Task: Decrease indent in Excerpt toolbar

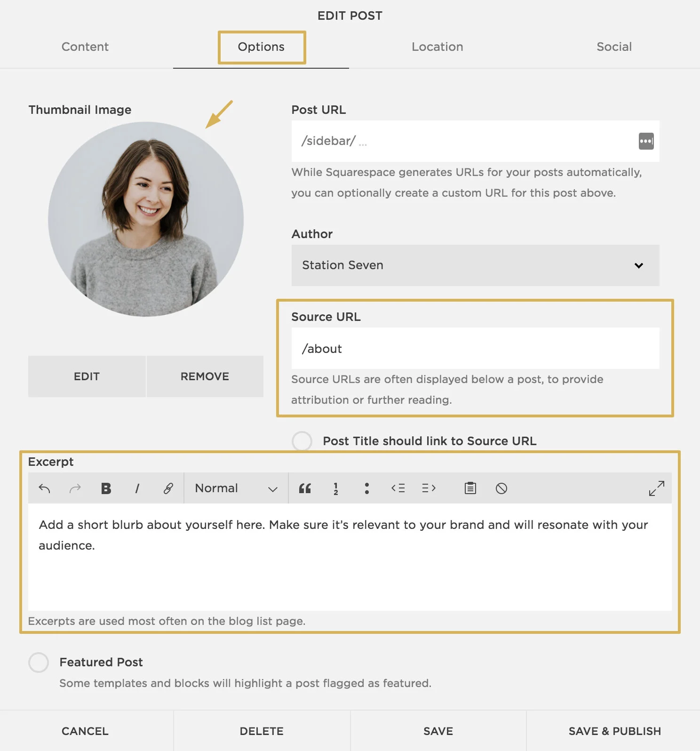Action: (x=398, y=488)
